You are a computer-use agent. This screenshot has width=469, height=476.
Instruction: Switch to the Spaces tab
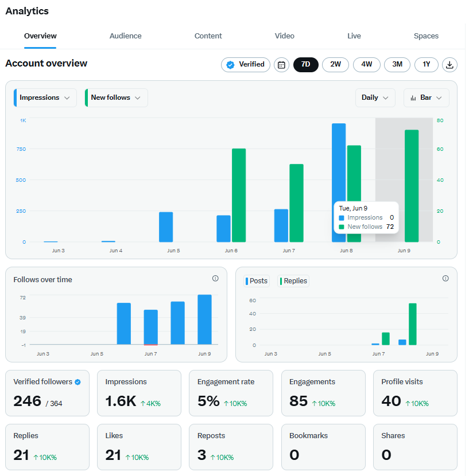point(426,36)
